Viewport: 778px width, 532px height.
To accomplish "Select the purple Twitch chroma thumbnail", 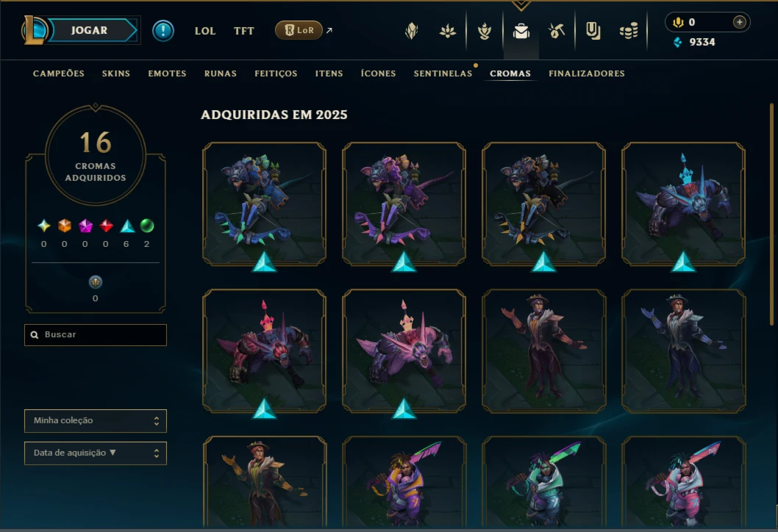I will click(x=404, y=204).
